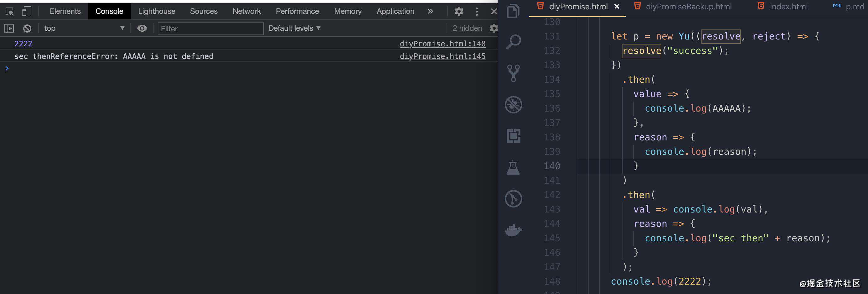Image resolution: width=868 pixels, height=294 pixels.
Task: Click the console prompt chevron
Action: 7,68
